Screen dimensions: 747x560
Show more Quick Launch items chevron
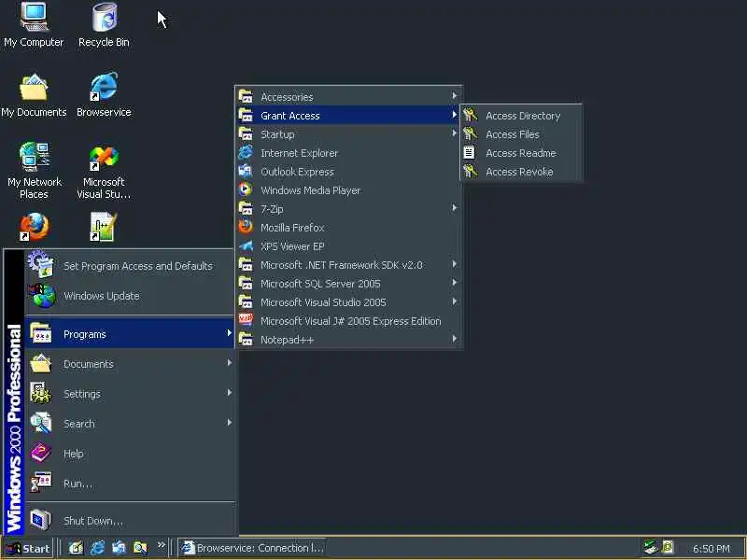coord(161,544)
